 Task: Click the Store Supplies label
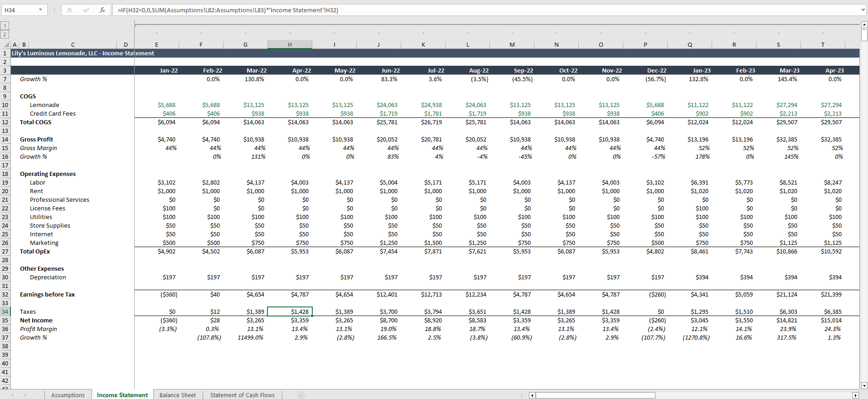coord(50,225)
